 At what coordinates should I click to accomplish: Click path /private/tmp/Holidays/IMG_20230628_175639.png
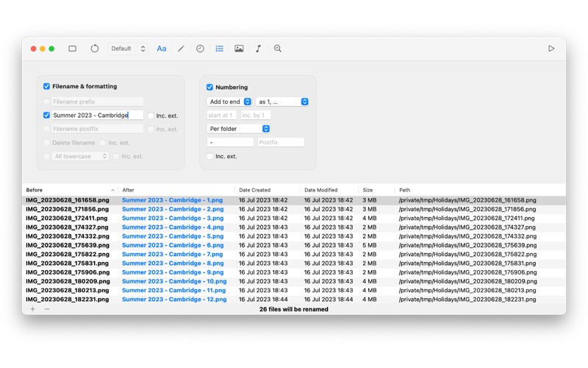(x=467, y=245)
